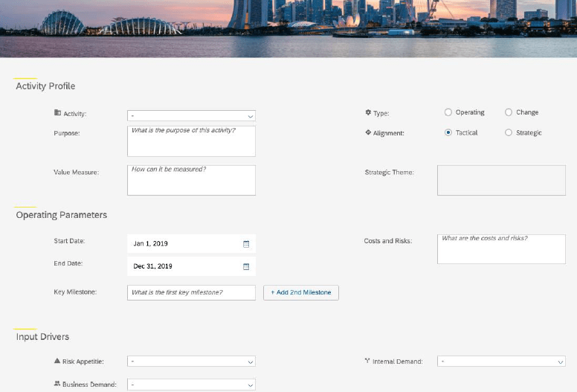Open the End Date calendar picker icon
The height and width of the screenshot is (392, 577).
click(246, 266)
